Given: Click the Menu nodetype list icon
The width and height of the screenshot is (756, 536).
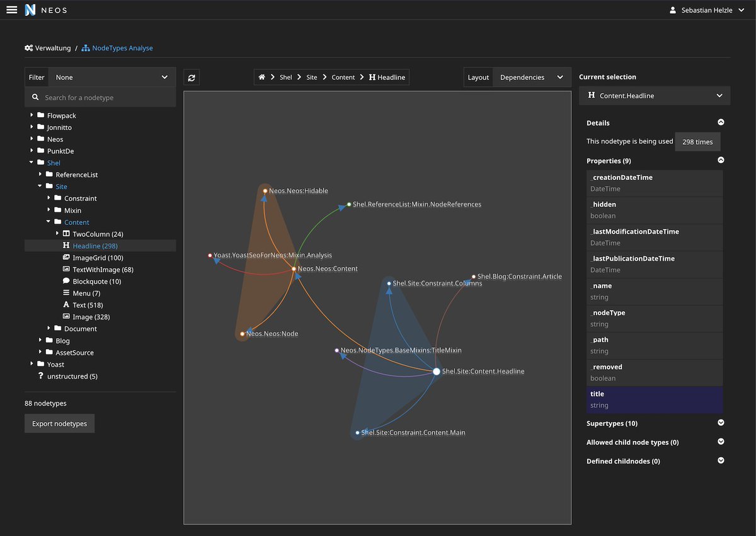Looking at the screenshot, I should (x=66, y=293).
